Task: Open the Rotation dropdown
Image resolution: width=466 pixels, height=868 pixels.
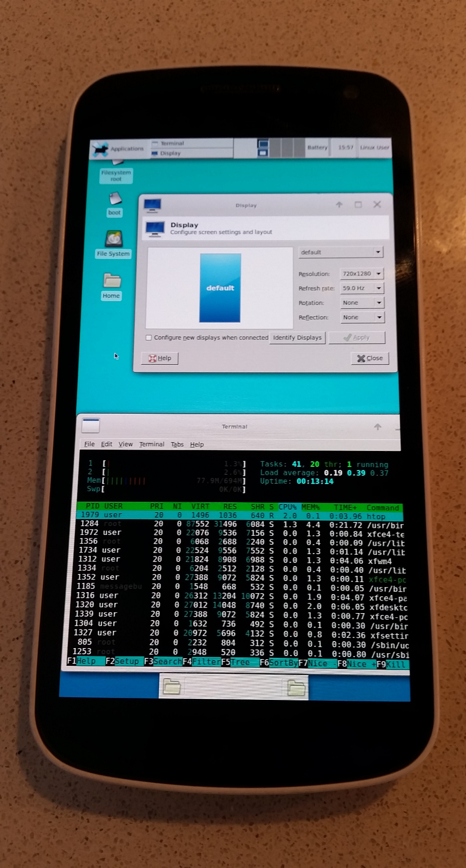Action: pyautogui.click(x=362, y=303)
